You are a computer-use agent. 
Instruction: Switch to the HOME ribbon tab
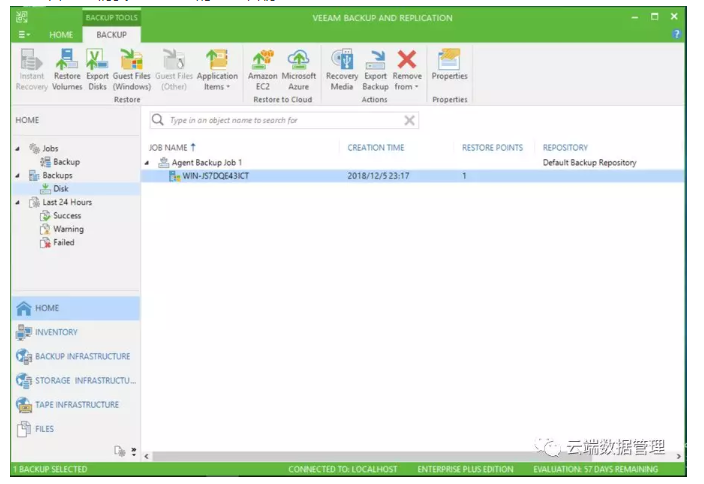click(61, 35)
